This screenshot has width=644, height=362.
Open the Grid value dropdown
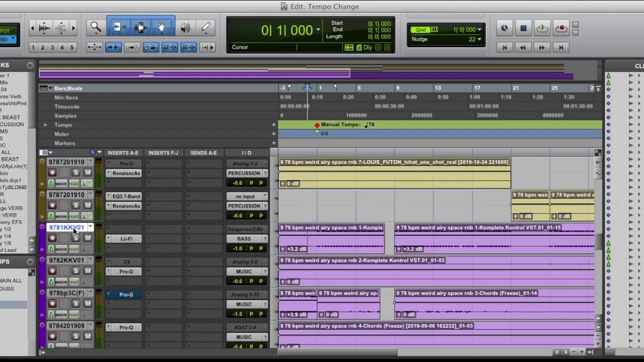pyautogui.click(x=479, y=30)
